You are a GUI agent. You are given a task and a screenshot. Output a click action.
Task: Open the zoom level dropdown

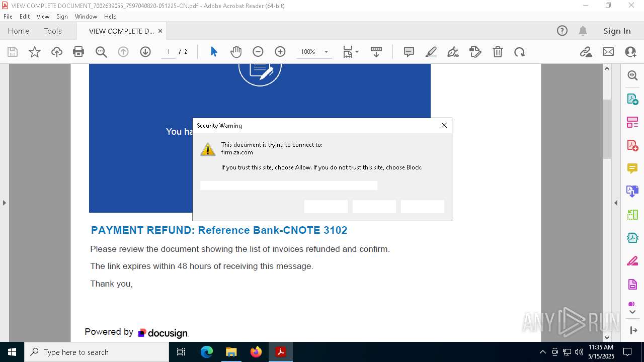point(326,52)
